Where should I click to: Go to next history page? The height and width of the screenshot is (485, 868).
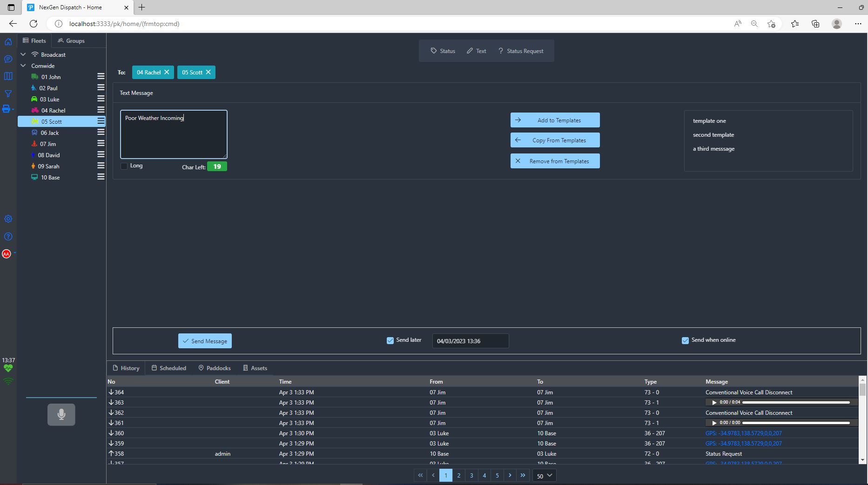coord(510,475)
